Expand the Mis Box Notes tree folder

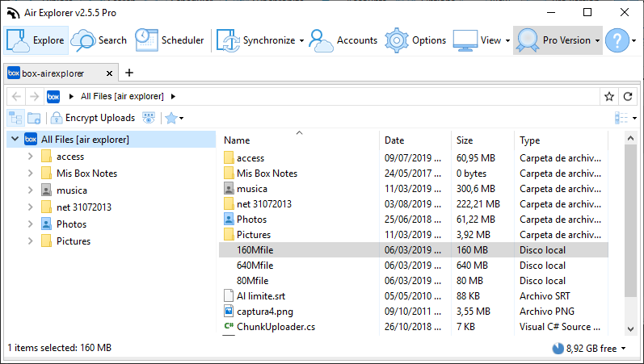point(30,174)
